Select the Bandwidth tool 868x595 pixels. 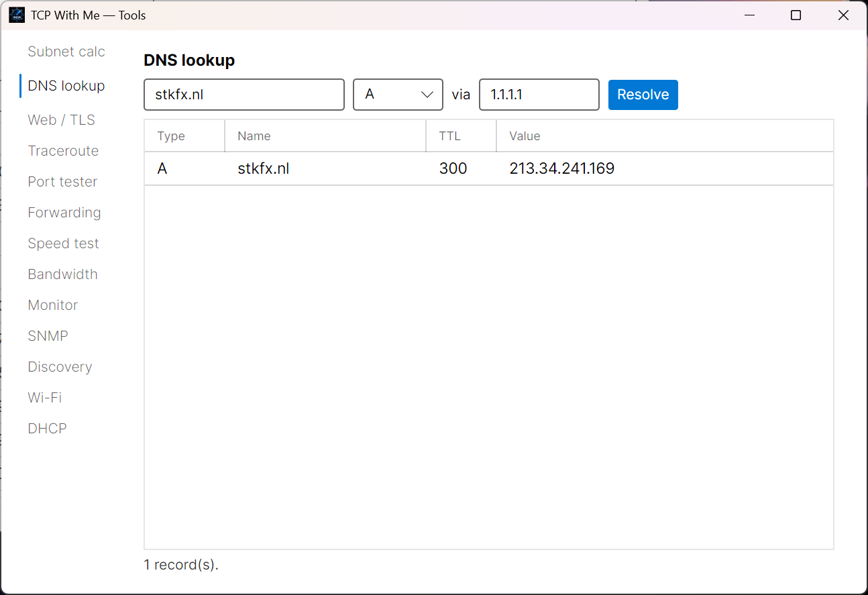(62, 274)
